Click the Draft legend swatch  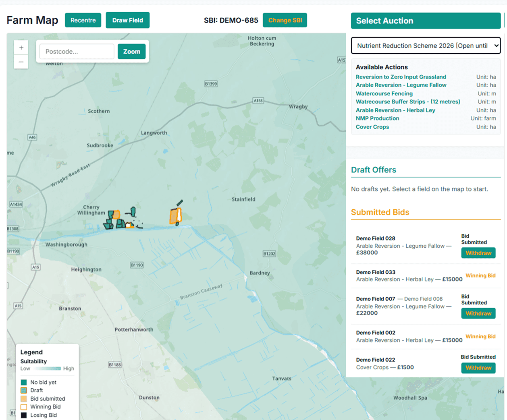tap(24, 390)
